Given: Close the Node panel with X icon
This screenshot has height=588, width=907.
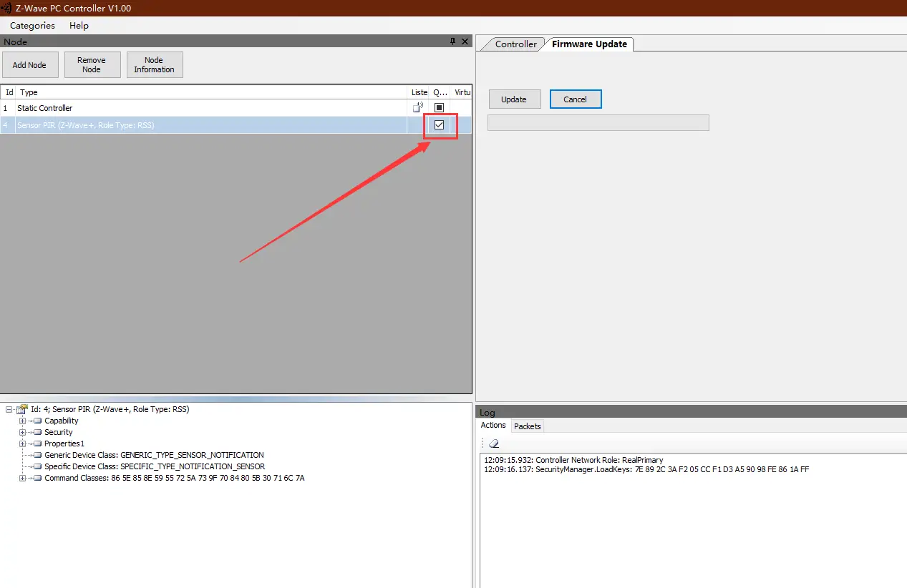Looking at the screenshot, I should (x=465, y=41).
